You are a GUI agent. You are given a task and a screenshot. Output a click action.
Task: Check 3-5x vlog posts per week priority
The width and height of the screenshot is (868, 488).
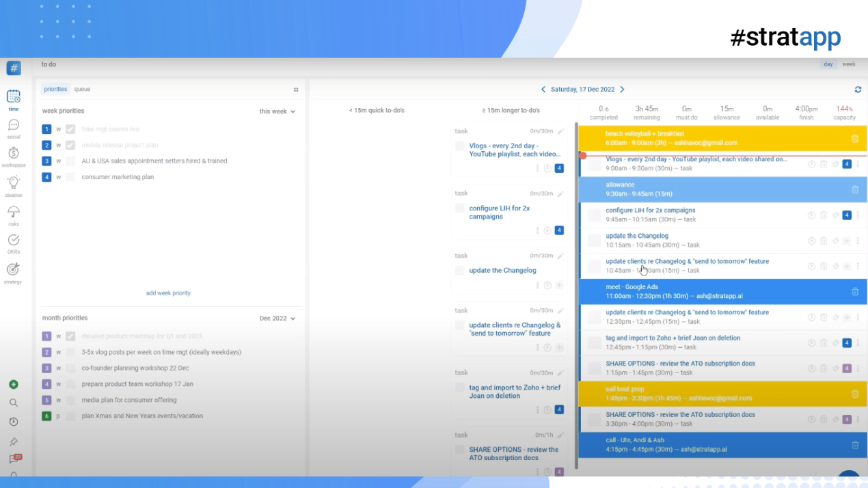point(70,352)
